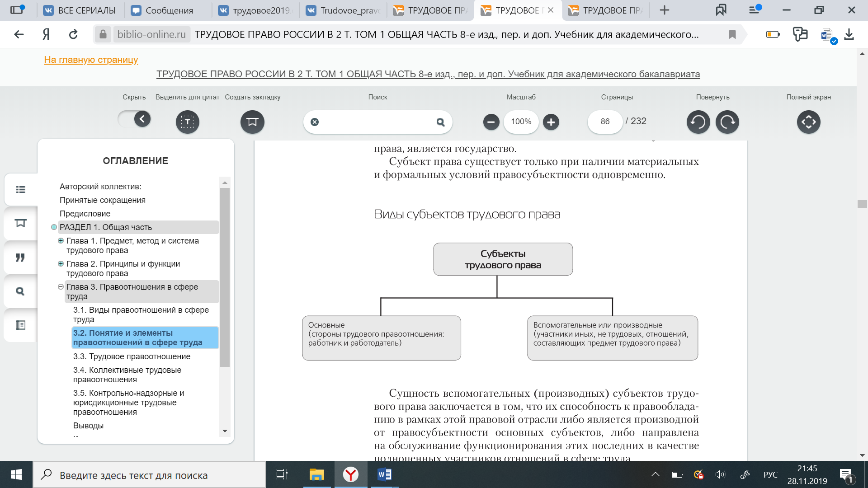The height and width of the screenshot is (488, 868).
Task: Close the active ТРУДОВОЕ tab
Action: tap(550, 10)
